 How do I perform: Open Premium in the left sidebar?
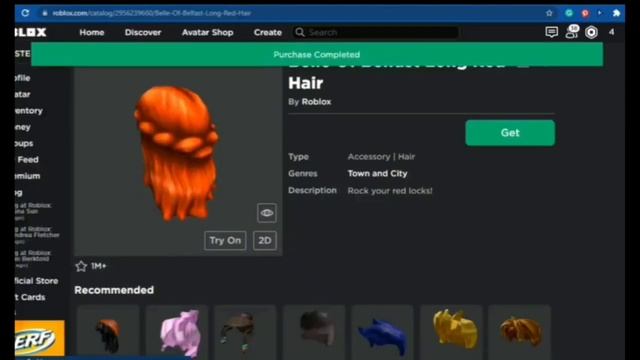pyautogui.click(x=28, y=176)
